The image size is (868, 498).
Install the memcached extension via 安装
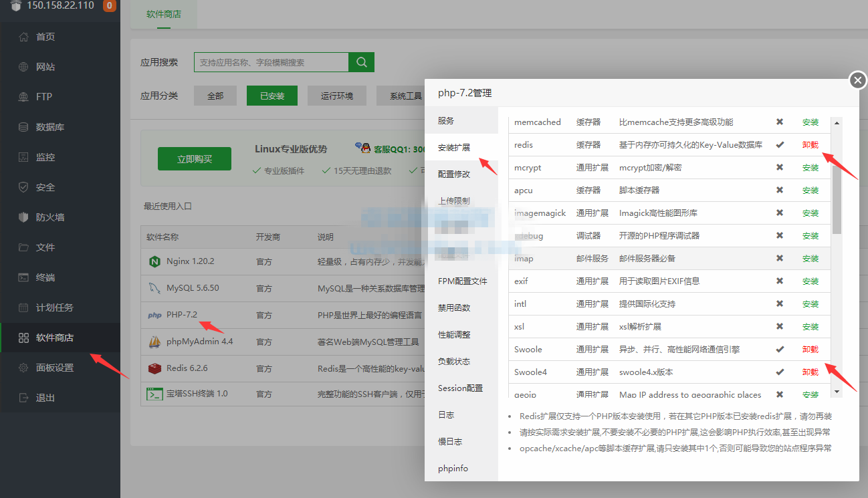click(x=809, y=122)
